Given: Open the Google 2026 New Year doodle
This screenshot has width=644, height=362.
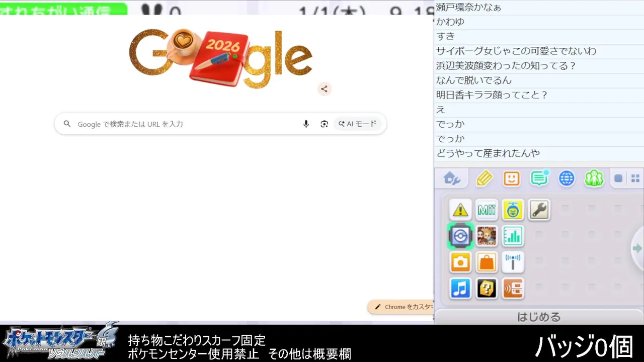Looking at the screenshot, I should click(x=220, y=58).
